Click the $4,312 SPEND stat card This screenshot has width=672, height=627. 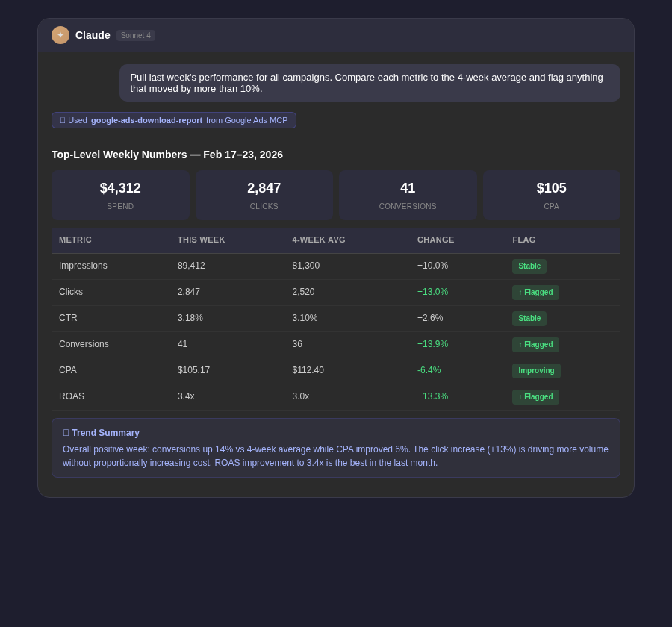(120, 195)
